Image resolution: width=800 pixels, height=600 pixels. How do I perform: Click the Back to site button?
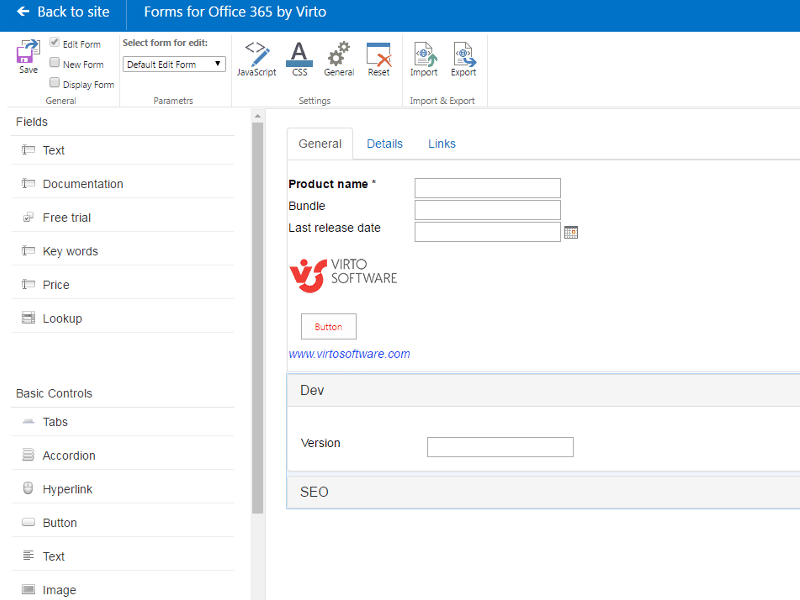click(62, 12)
